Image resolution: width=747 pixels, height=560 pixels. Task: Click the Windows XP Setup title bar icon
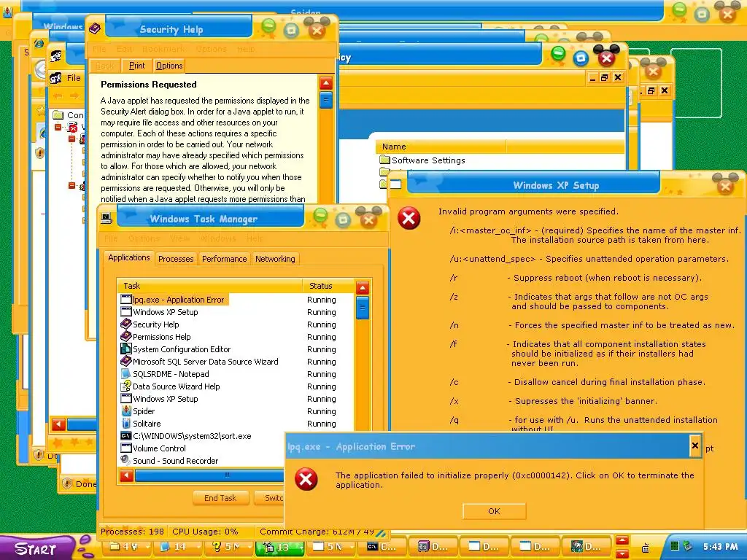click(396, 184)
